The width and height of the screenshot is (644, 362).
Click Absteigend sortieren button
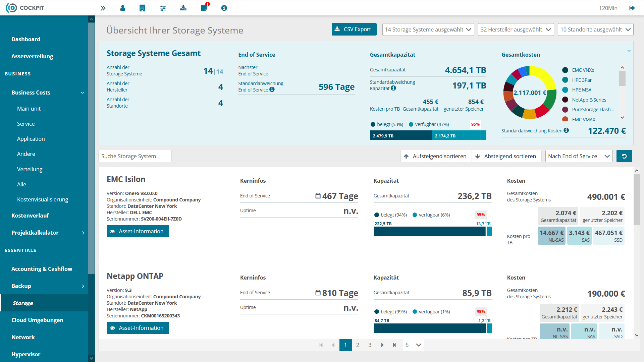(506, 156)
